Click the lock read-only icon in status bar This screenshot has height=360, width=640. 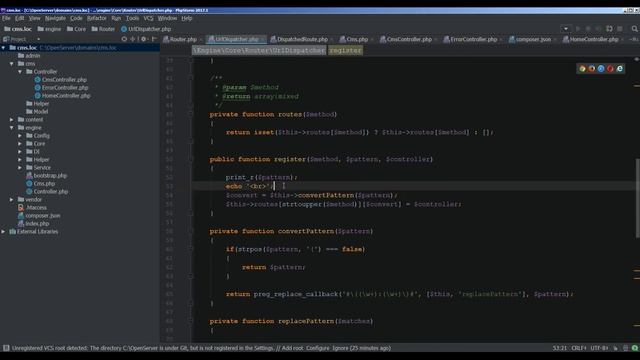[x=616, y=348]
